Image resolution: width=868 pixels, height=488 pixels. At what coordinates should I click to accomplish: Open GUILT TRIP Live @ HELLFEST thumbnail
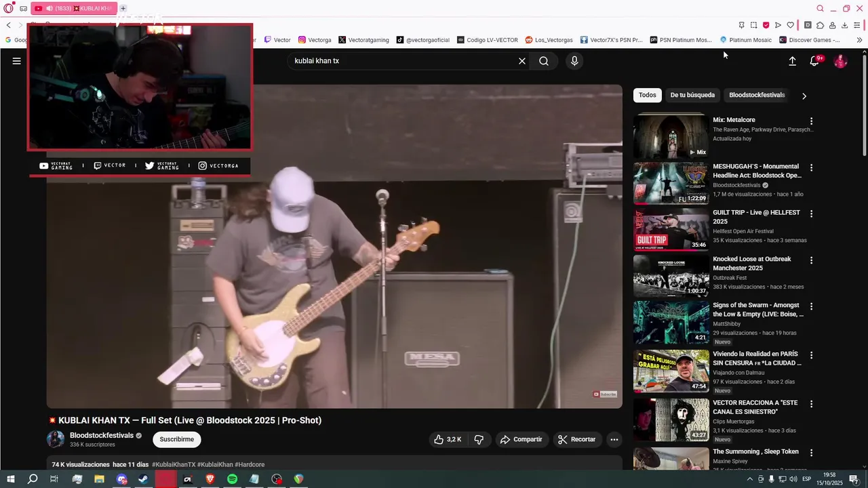tap(671, 229)
